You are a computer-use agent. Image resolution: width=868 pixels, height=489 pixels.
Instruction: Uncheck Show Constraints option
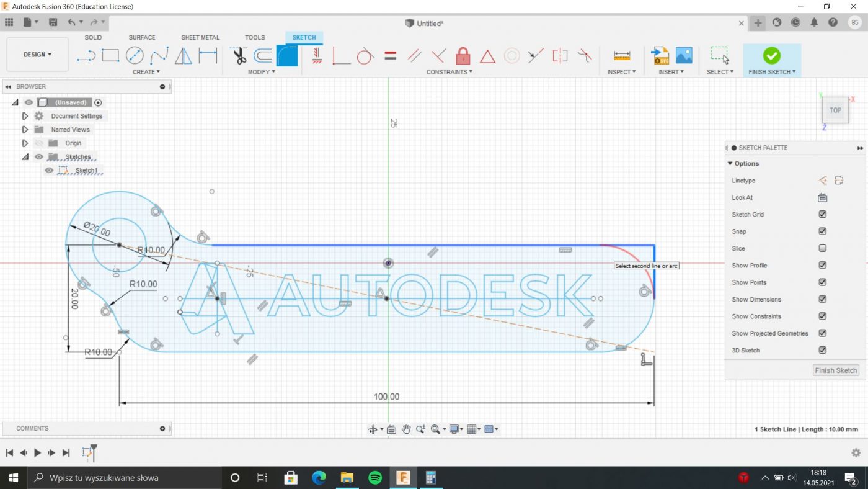coord(822,316)
